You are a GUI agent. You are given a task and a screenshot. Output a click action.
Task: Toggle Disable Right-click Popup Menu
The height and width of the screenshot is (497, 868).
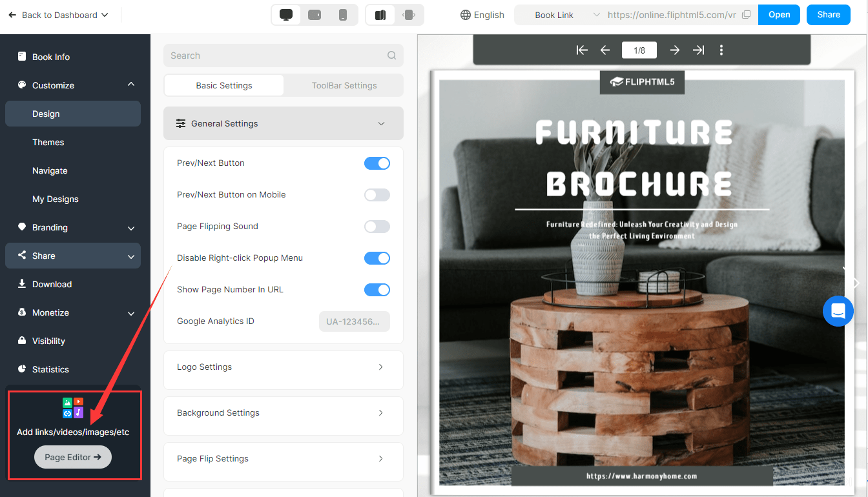377,258
